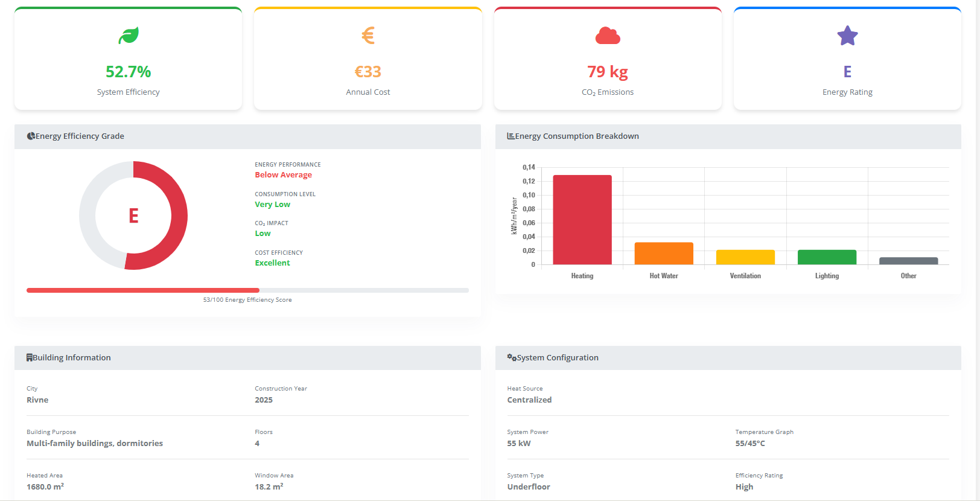The image size is (980, 501).
Task: Click the Centralized heat source value
Action: coord(529,400)
